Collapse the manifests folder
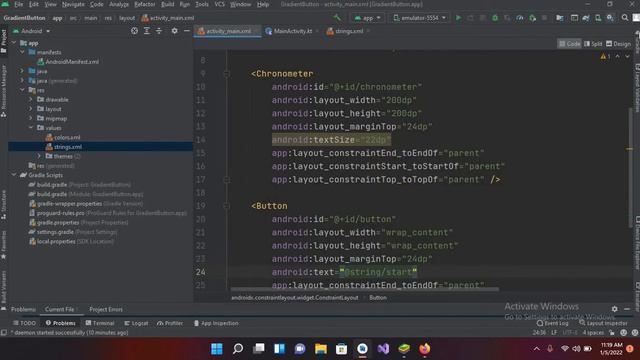 pyautogui.click(x=22, y=52)
